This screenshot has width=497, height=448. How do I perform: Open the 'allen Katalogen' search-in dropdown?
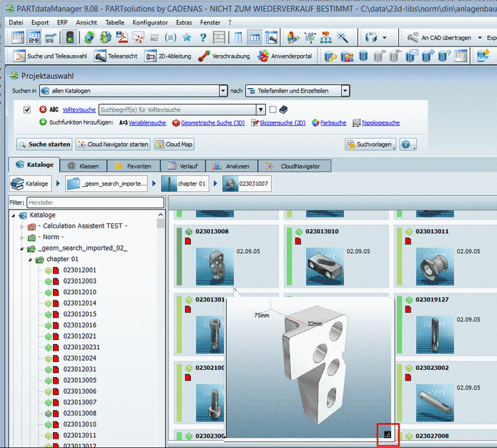pyautogui.click(x=223, y=91)
